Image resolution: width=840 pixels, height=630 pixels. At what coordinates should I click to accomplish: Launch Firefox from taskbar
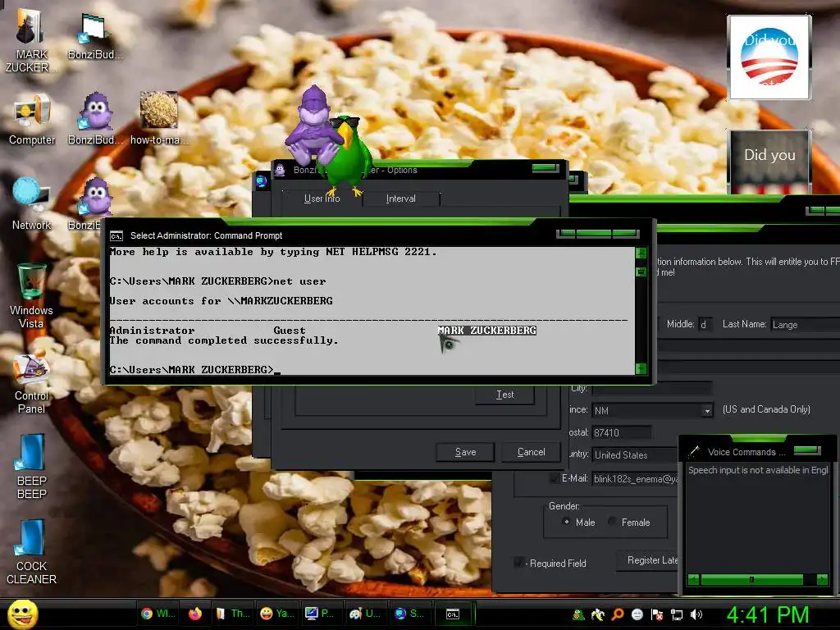(195, 614)
